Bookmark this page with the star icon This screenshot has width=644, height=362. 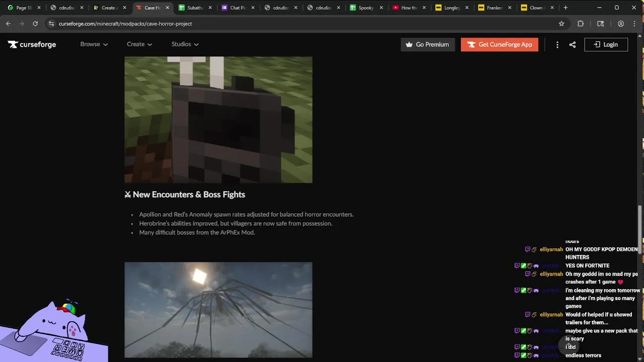(561, 24)
